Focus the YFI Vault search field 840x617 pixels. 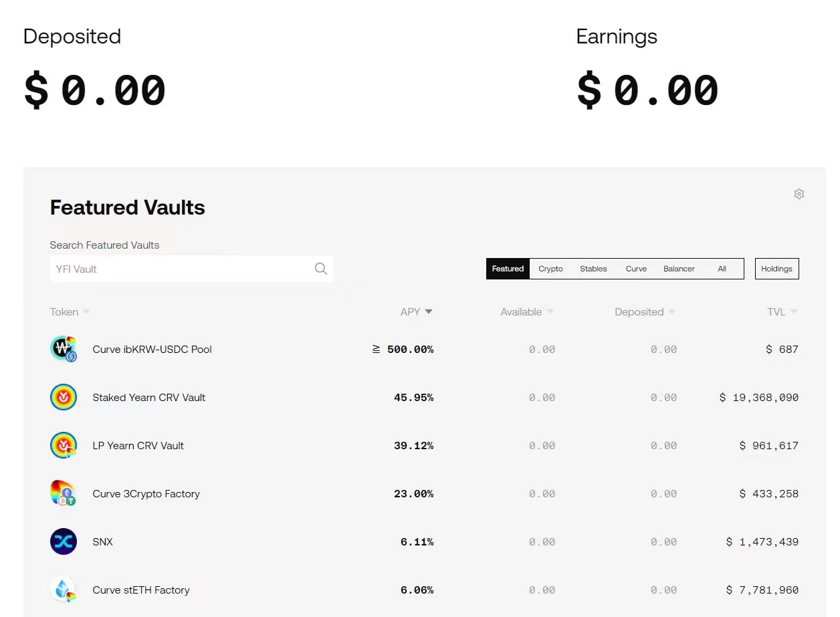[181, 269]
